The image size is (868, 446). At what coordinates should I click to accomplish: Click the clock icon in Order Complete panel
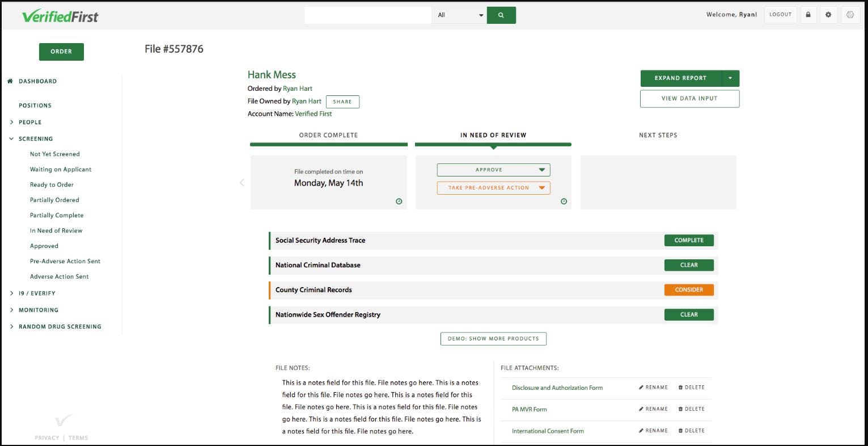[399, 201]
